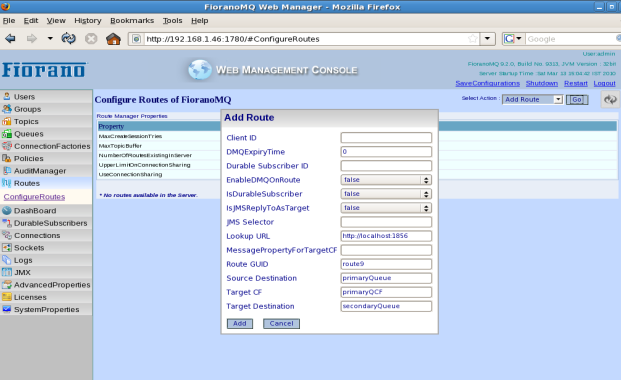Bookmark the page with the star icon
The width and height of the screenshot is (621, 380).
[472, 39]
